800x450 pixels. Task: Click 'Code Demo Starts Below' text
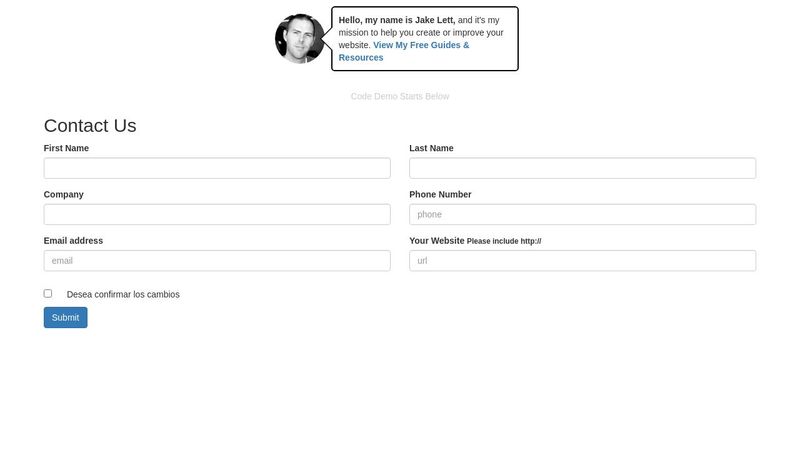pyautogui.click(x=400, y=96)
